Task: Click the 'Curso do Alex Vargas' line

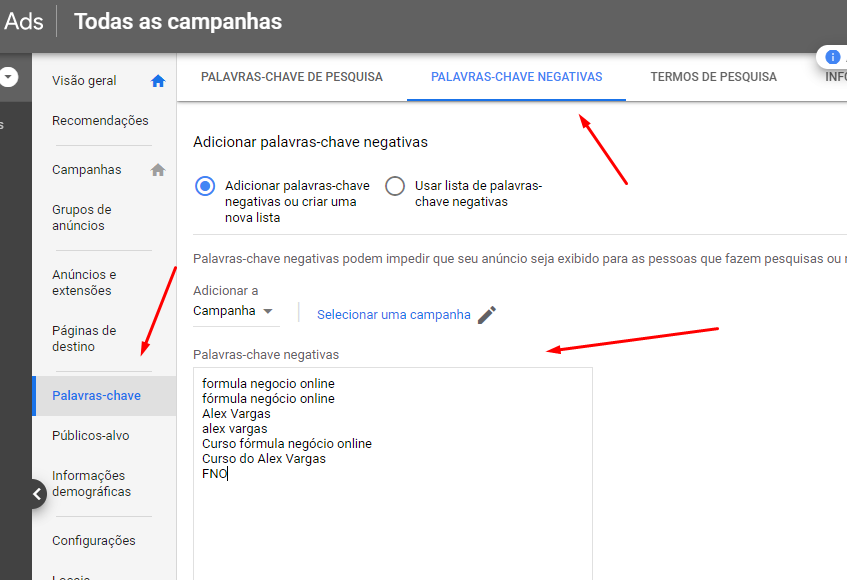Action: (x=264, y=458)
